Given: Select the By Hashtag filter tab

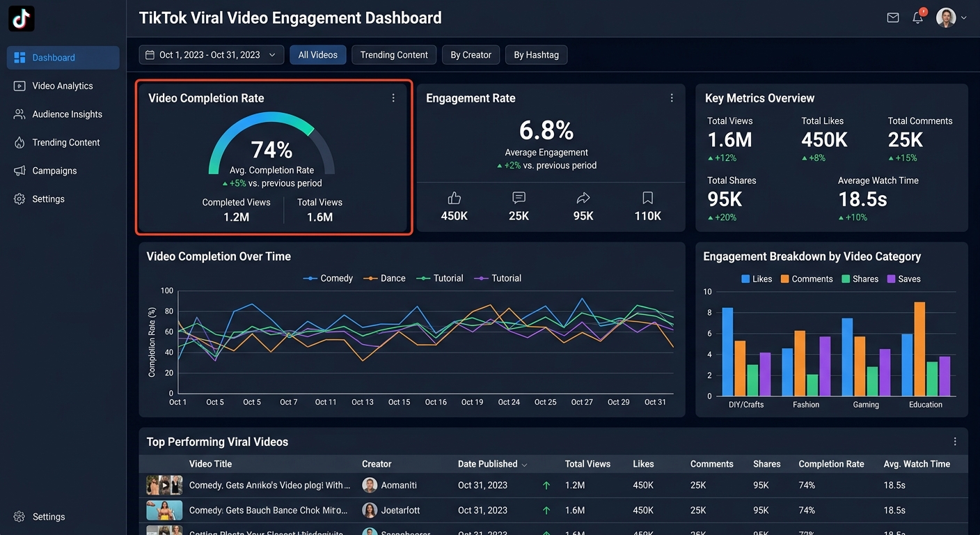Looking at the screenshot, I should click(x=536, y=55).
